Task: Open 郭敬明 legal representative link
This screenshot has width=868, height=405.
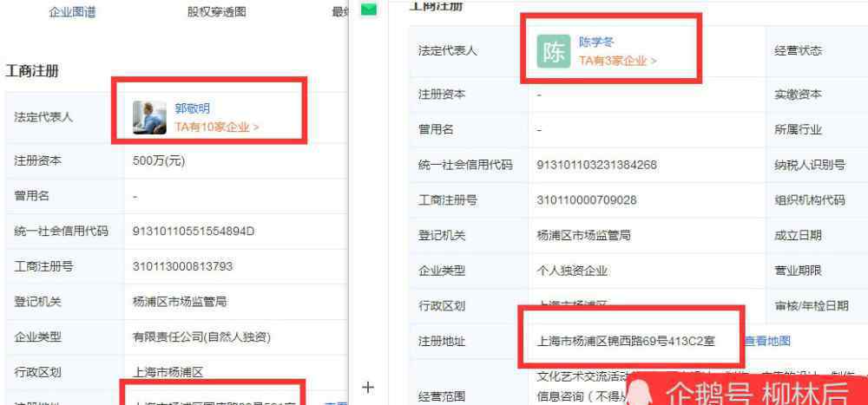Action: (x=192, y=108)
